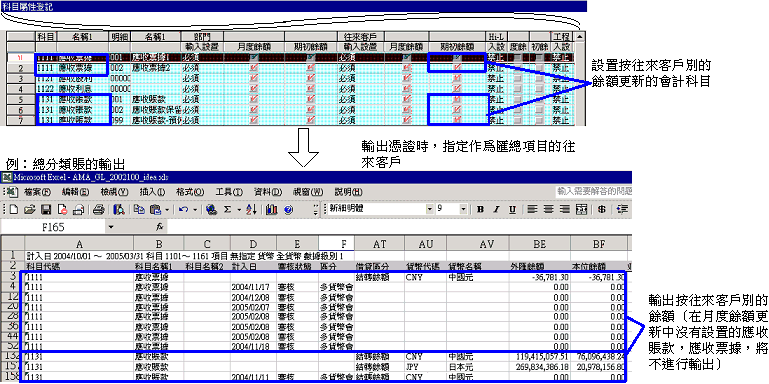Open the Chart Wizard icon
The image size is (769, 384).
272,209
